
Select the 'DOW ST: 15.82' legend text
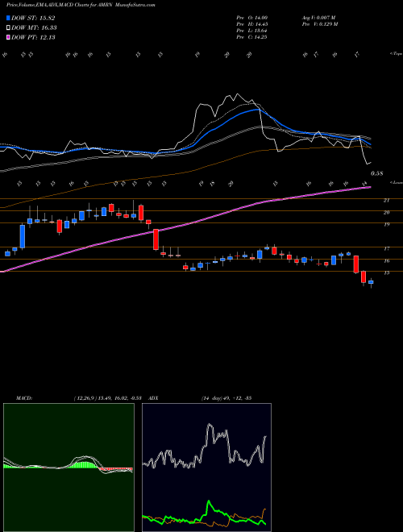(33, 18)
